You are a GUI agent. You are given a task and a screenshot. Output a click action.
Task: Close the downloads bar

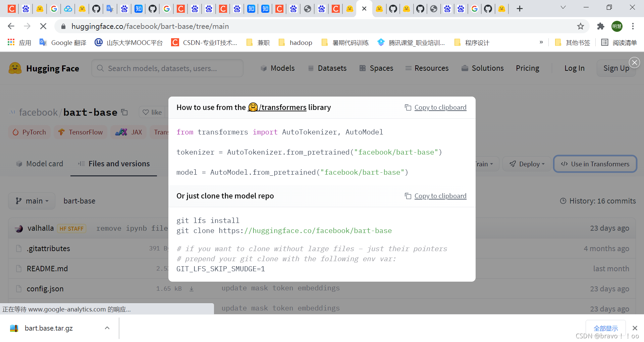[635, 328]
